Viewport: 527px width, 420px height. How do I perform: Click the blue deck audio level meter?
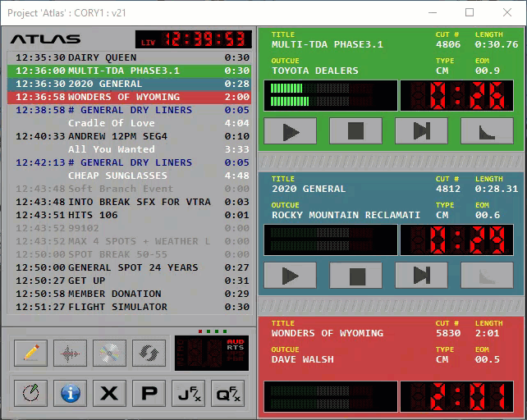coord(331,240)
